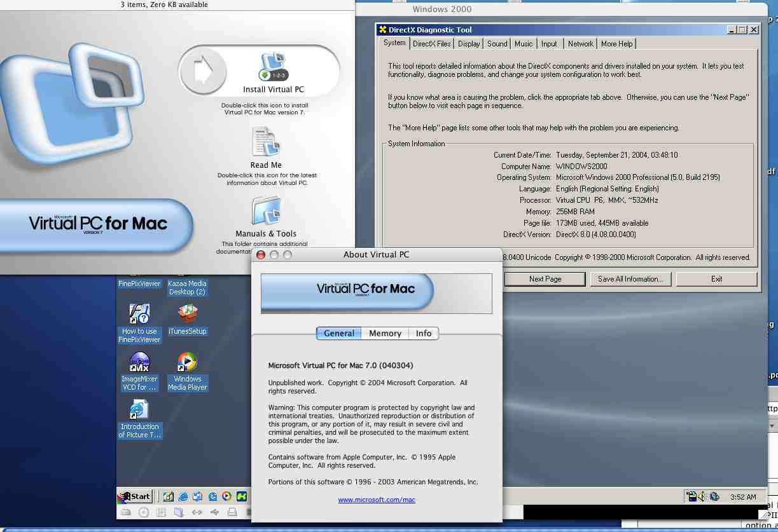Viewport: 778px width, 532px height.
Task: Launch Internet Explorer from Quick Launch
Action: 183,496
